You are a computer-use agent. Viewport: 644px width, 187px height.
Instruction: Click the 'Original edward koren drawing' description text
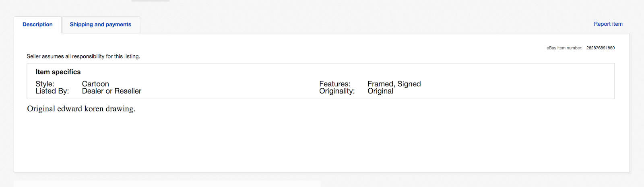[x=81, y=109]
